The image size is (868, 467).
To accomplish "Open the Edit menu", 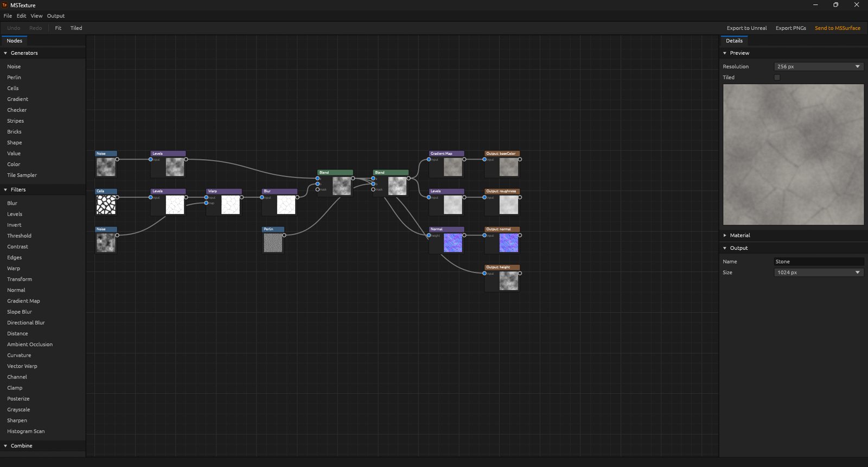I will point(21,16).
